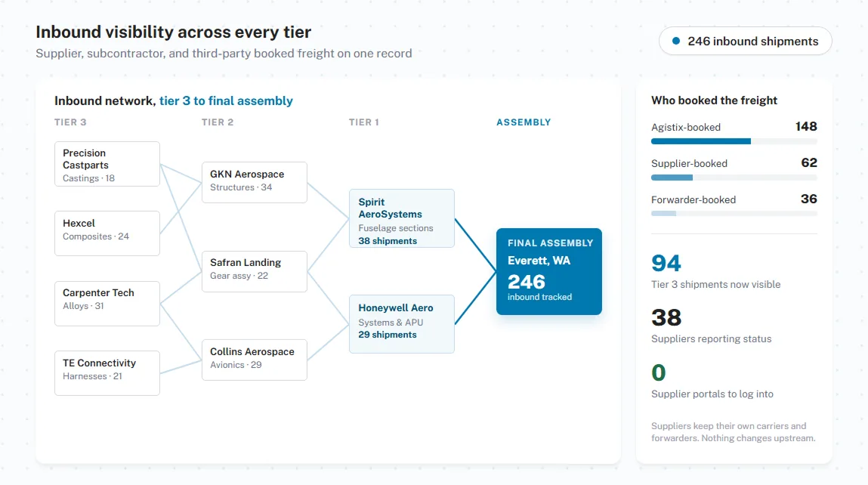Image resolution: width=868 pixels, height=485 pixels.
Task: Click 'Suppliers reporting status' label
Action: 712,339
